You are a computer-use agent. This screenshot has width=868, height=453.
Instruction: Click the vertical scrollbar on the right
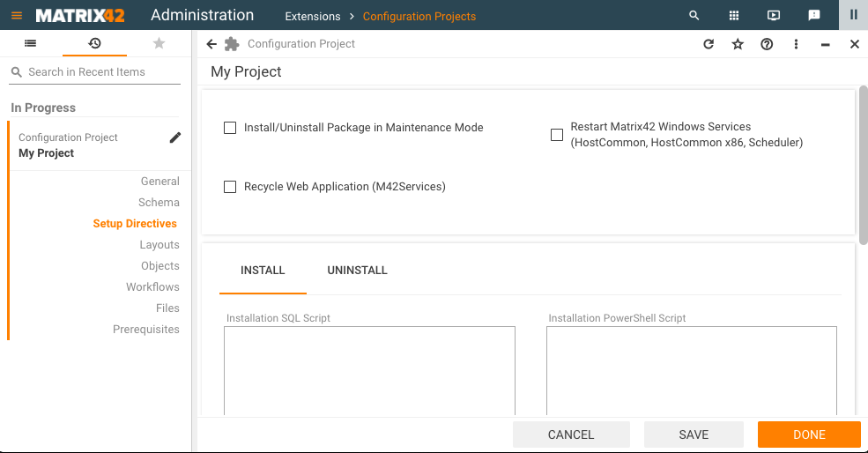pos(864,163)
